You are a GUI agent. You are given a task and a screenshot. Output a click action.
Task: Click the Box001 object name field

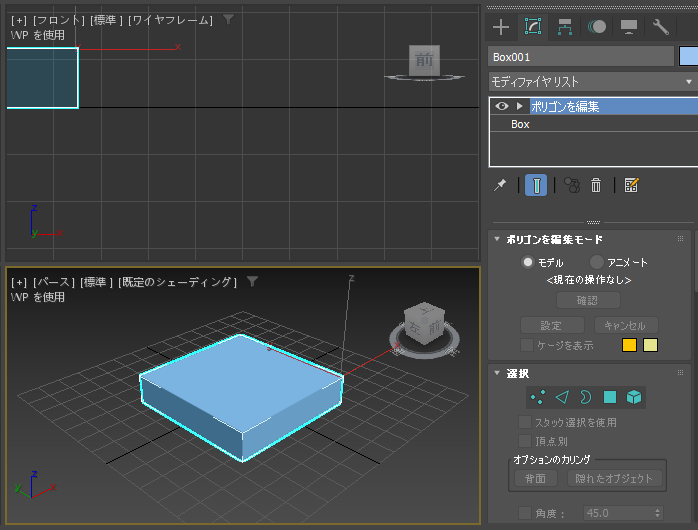(x=580, y=57)
